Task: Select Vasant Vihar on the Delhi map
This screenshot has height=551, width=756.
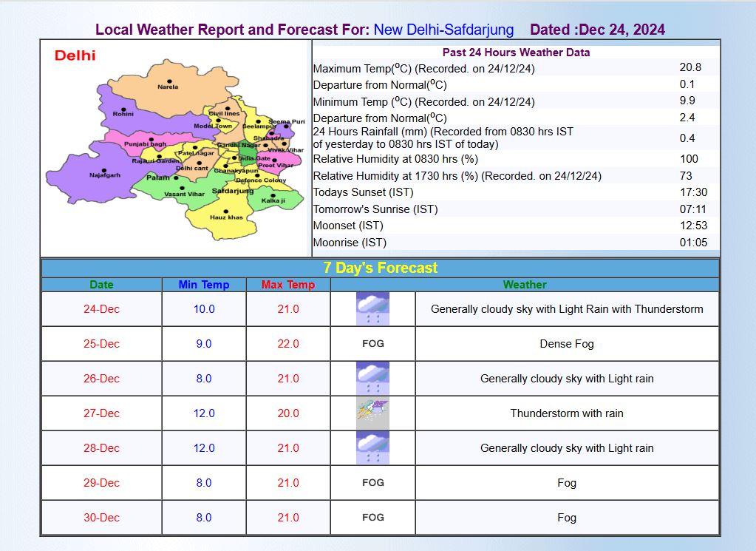Action: 184,194
